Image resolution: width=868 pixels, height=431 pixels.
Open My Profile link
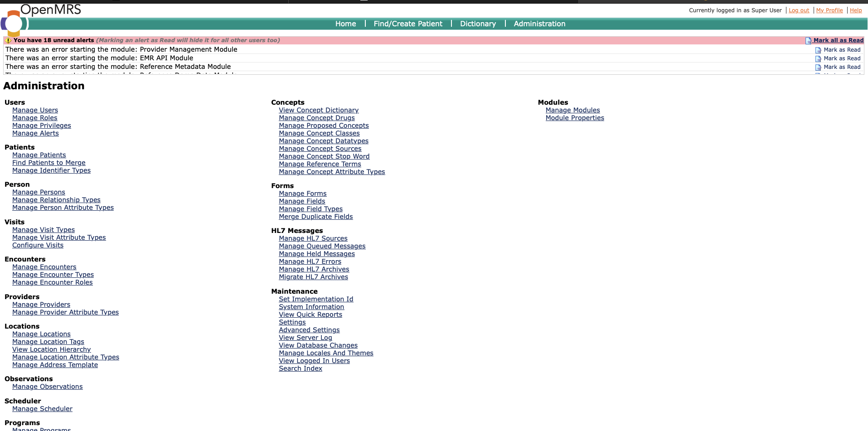coord(829,10)
